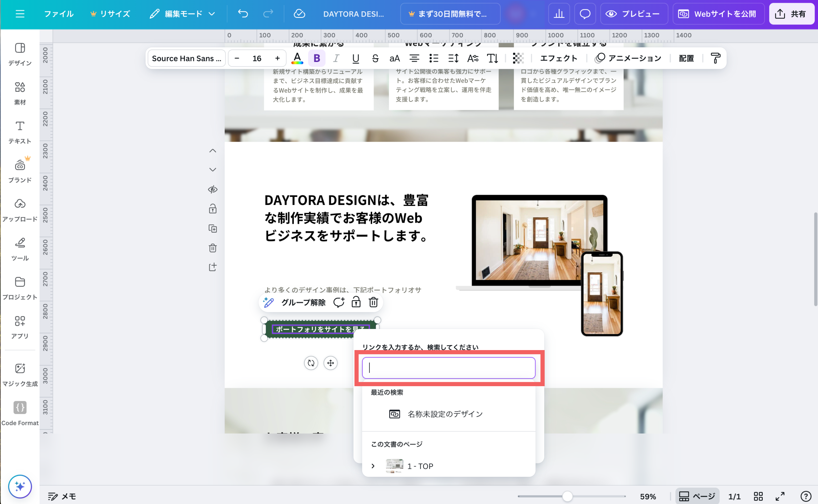Switch to vertical text direction
Viewport: 818px width, 504px height.
[492, 58]
